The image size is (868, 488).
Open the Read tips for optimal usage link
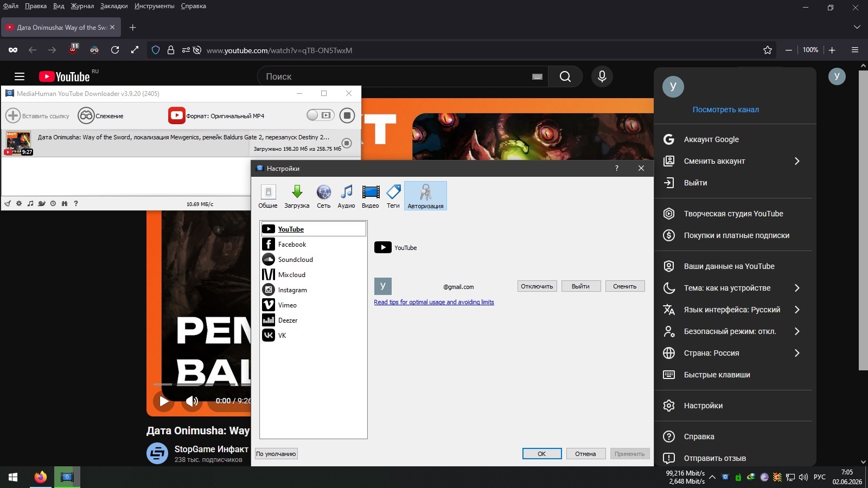[x=434, y=302]
